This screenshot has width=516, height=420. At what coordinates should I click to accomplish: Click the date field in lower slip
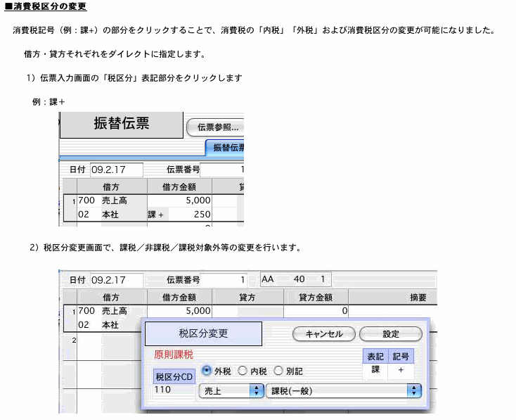116,279
